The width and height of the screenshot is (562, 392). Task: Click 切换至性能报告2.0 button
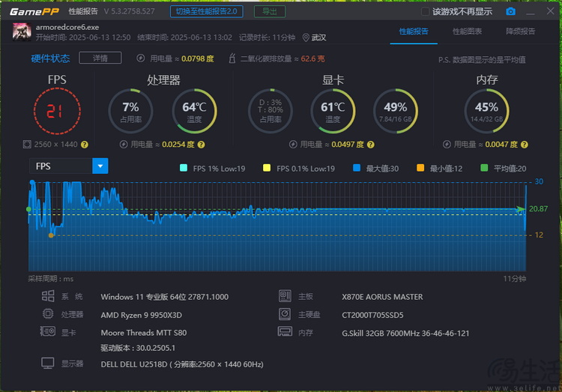(x=207, y=11)
